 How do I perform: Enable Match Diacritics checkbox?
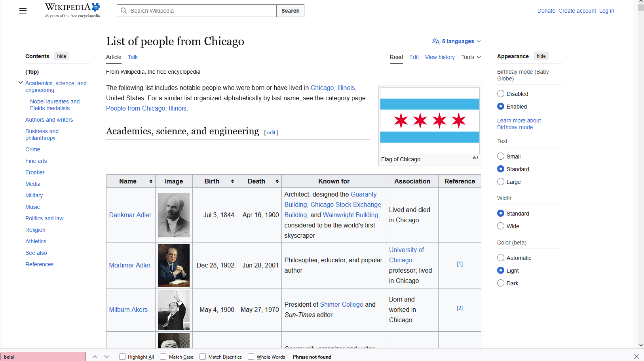pos(203,357)
